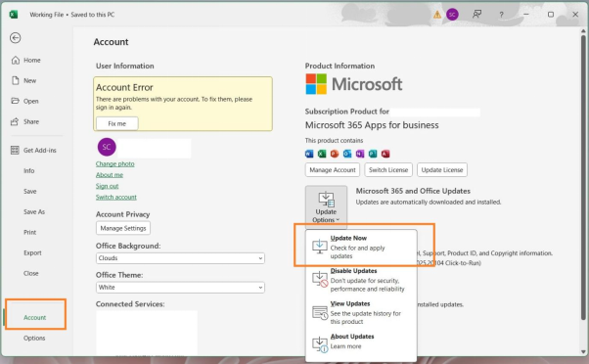Click the Change photo link
The image size is (589, 364).
point(114,164)
